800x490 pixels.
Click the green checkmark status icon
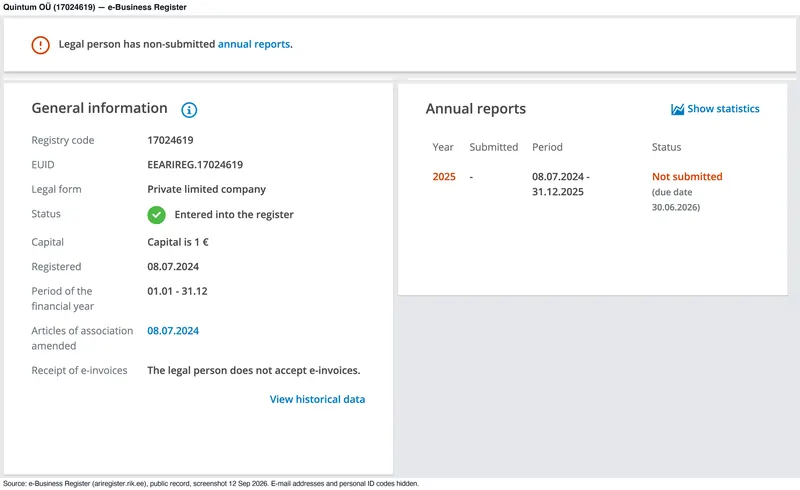coord(157,215)
